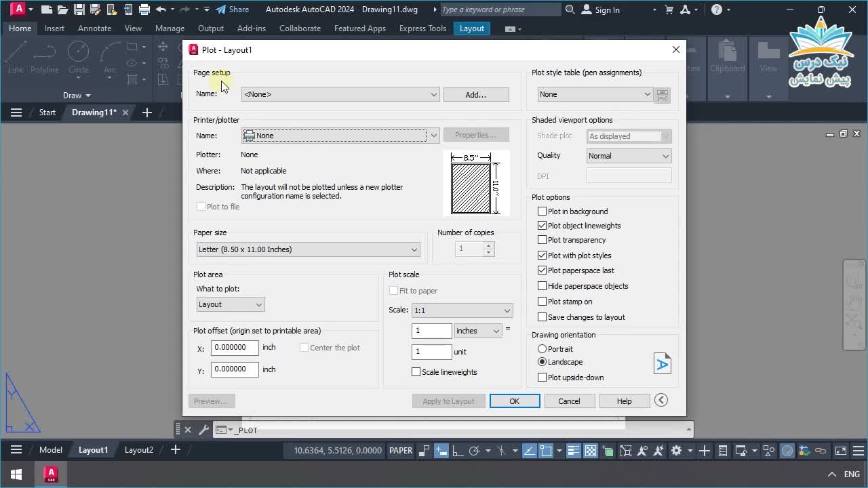Open the Annotate ribbon tab
Viewport: 868px width, 488px height.
point(94,28)
